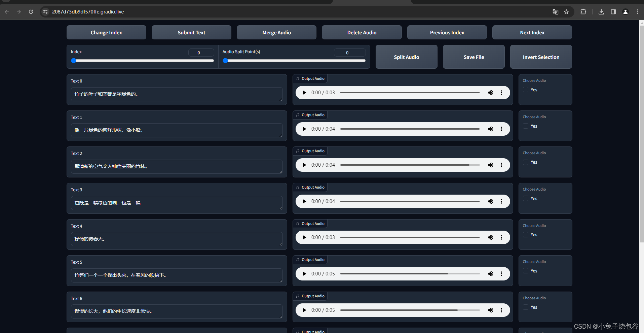
Task: Check Yes for Text 0 Choose Audio
Action: click(526, 90)
